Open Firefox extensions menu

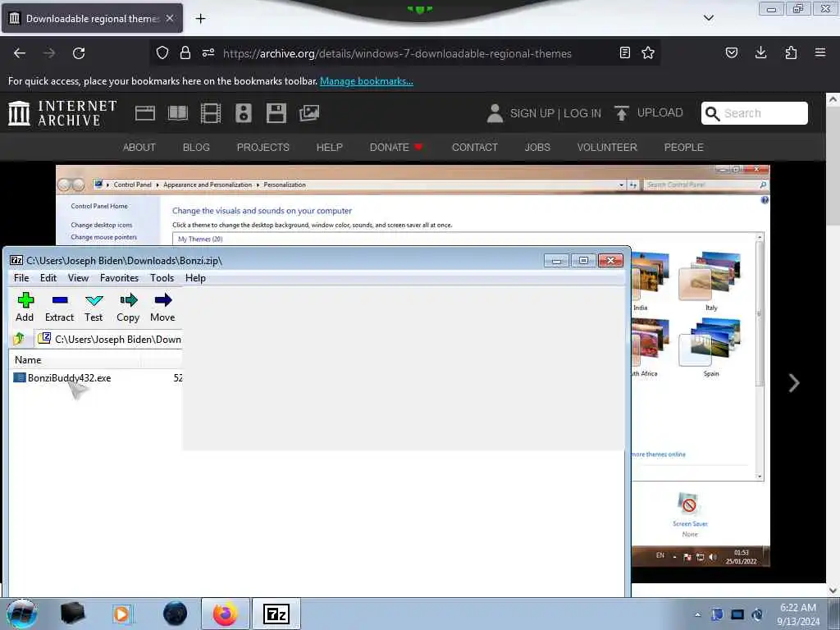(x=791, y=53)
